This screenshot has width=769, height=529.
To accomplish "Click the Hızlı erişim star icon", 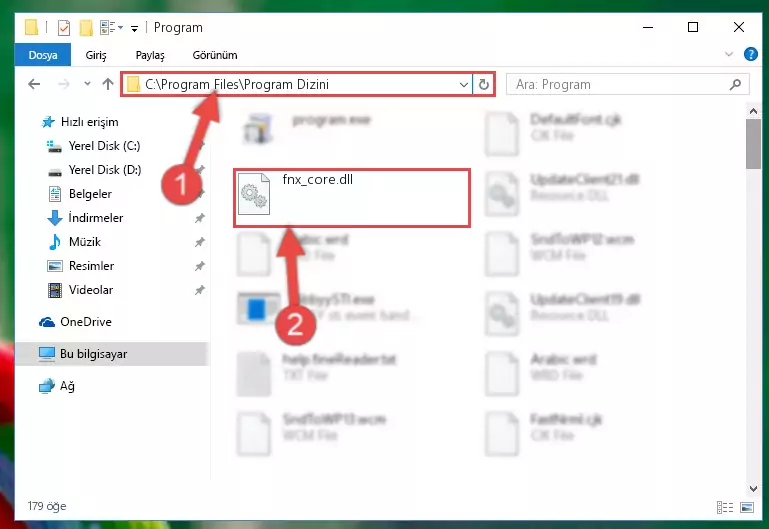I will (x=48, y=122).
